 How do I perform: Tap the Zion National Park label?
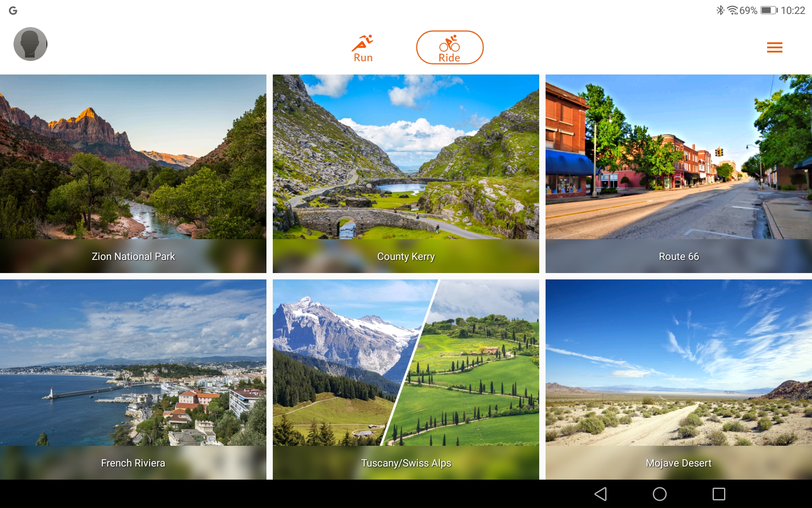(133, 257)
